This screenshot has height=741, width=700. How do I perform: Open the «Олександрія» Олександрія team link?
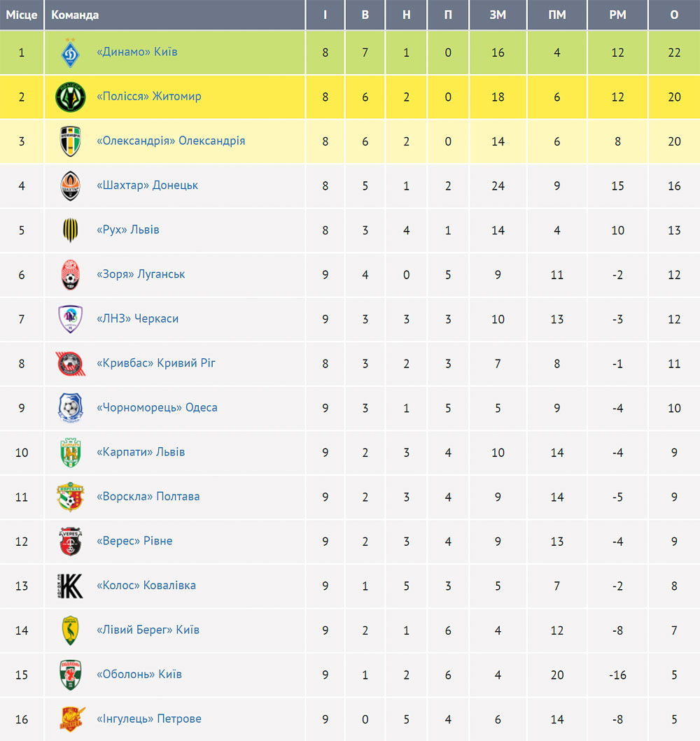point(171,141)
